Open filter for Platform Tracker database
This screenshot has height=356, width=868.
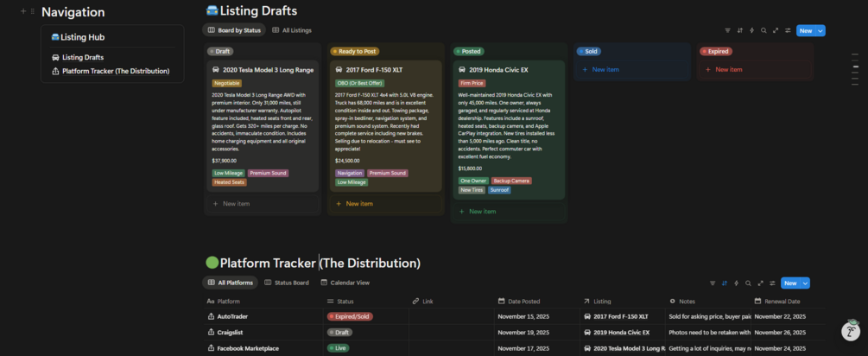[713, 283]
